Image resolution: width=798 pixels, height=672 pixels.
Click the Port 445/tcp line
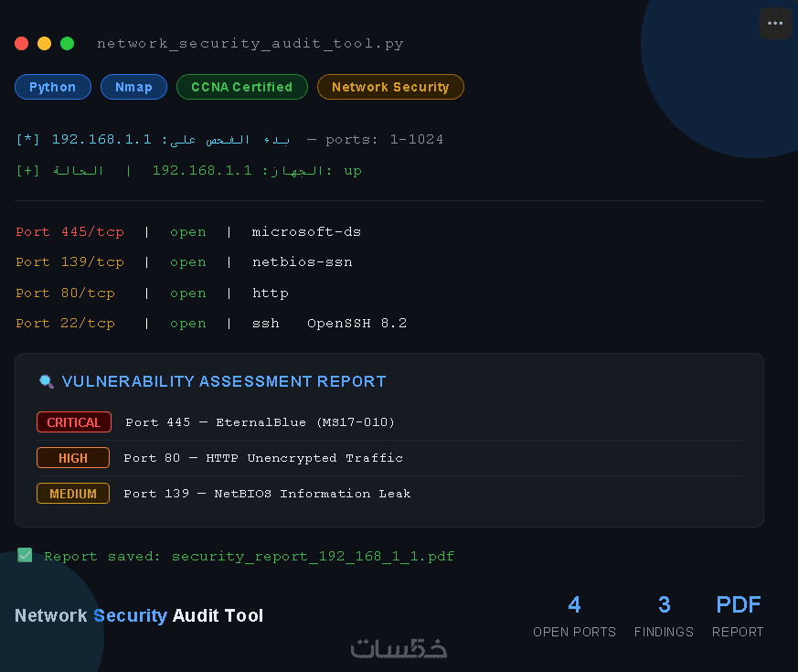click(188, 232)
